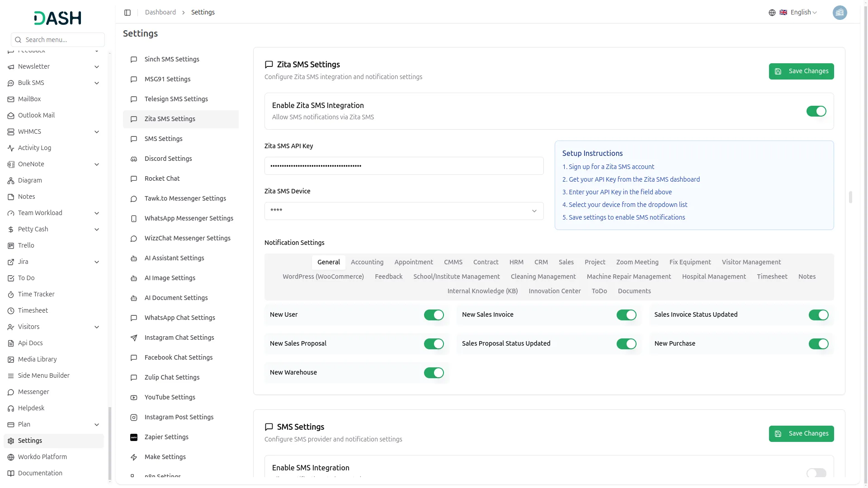Toggle Sales Proposal Status Updated notification
The image size is (868, 488).
click(x=626, y=344)
